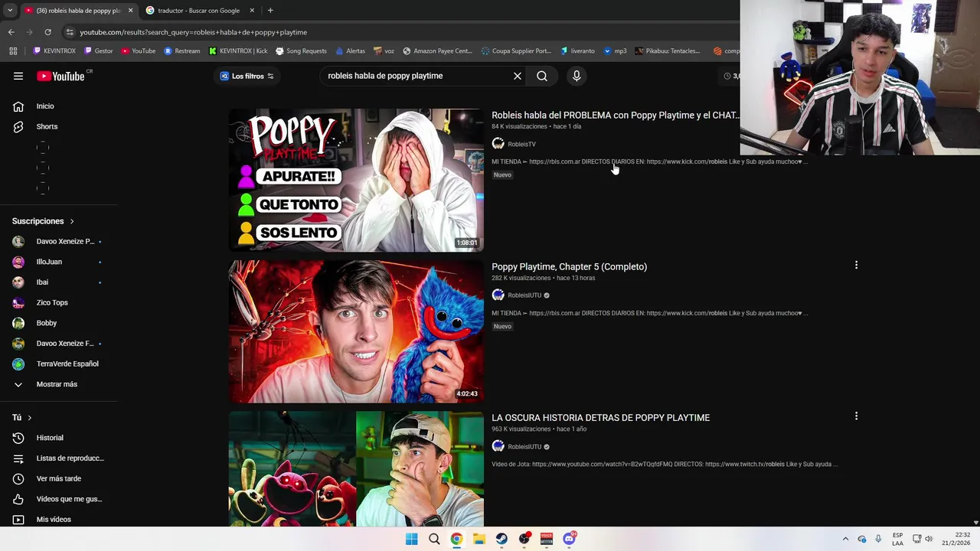Click the magnifier search button
Screen dimensions: 980x551
click(542, 76)
